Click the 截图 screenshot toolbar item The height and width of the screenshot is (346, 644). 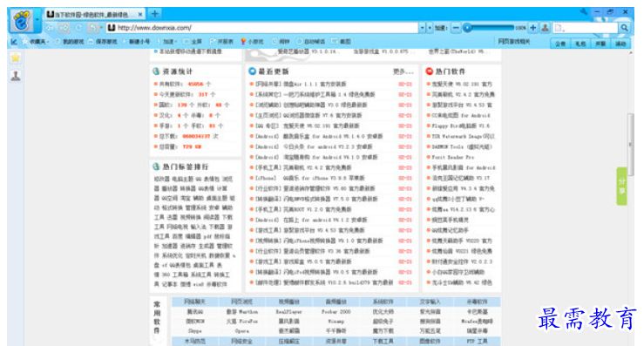click(x=342, y=42)
